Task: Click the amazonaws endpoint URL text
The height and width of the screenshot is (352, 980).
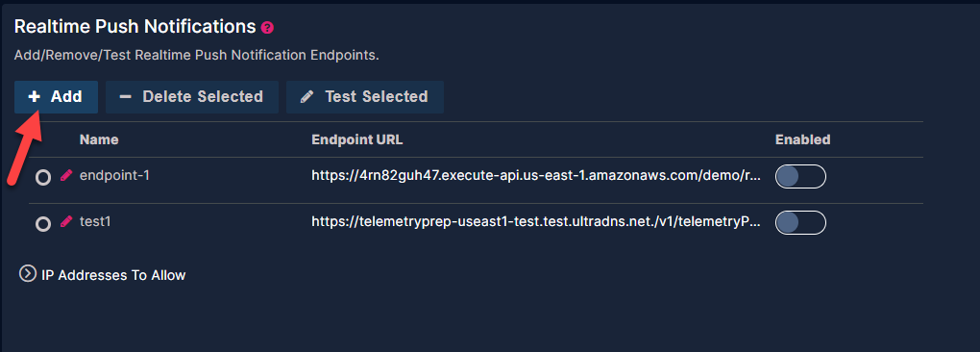Action: [x=536, y=176]
